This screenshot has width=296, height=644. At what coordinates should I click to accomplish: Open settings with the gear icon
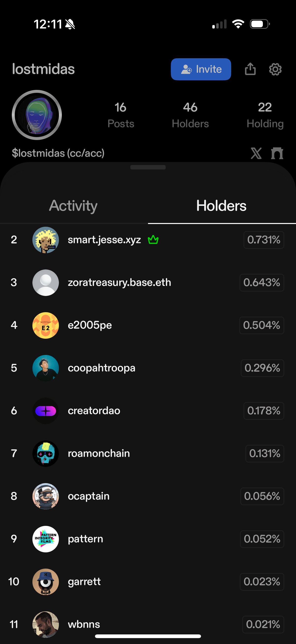tap(275, 69)
